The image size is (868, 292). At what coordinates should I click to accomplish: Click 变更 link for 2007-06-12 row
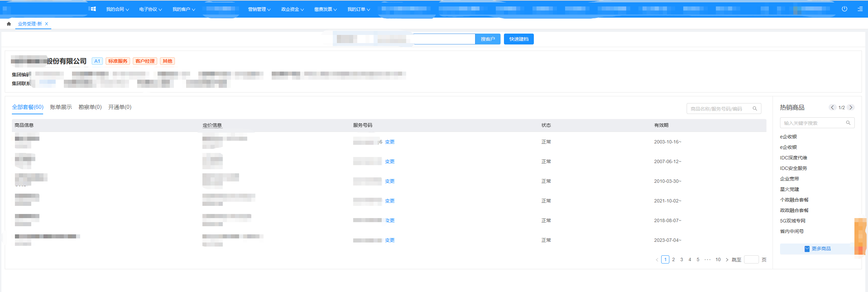390,161
